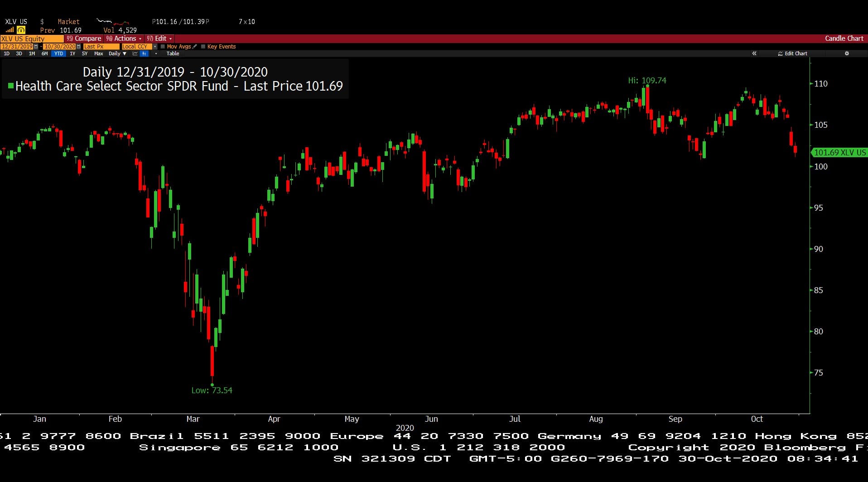The width and height of the screenshot is (868, 482).
Task: Click the Oct month axis label
Action: click(x=757, y=419)
